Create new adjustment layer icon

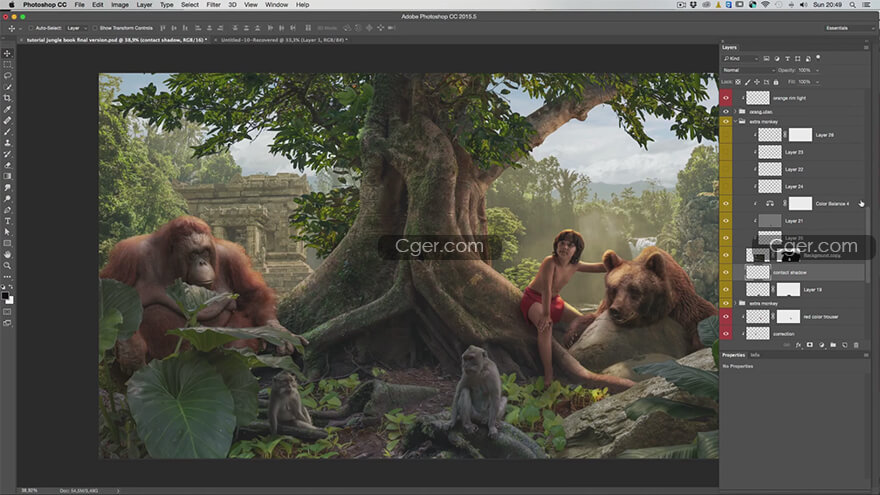822,345
